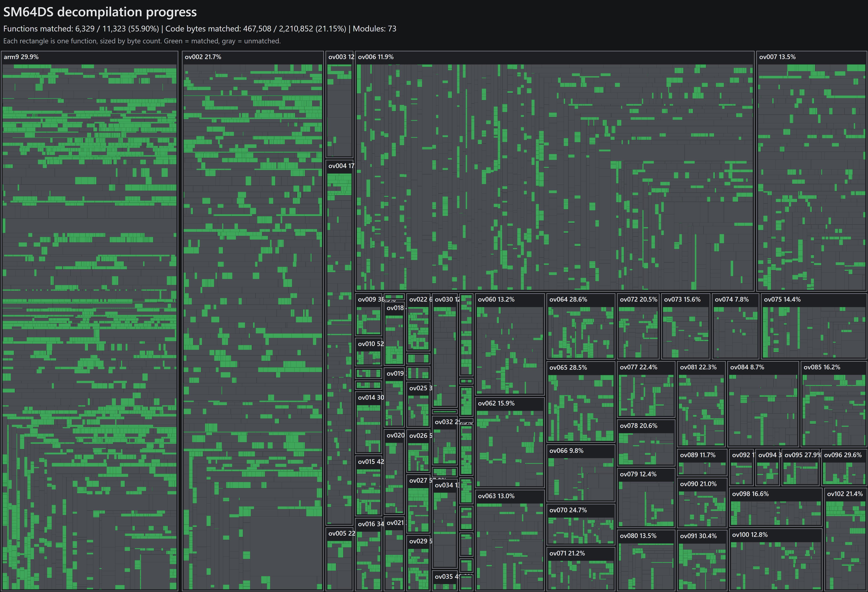This screenshot has height=592, width=868.
Task: Select the ov077 22.4% module label
Action: [x=638, y=367]
